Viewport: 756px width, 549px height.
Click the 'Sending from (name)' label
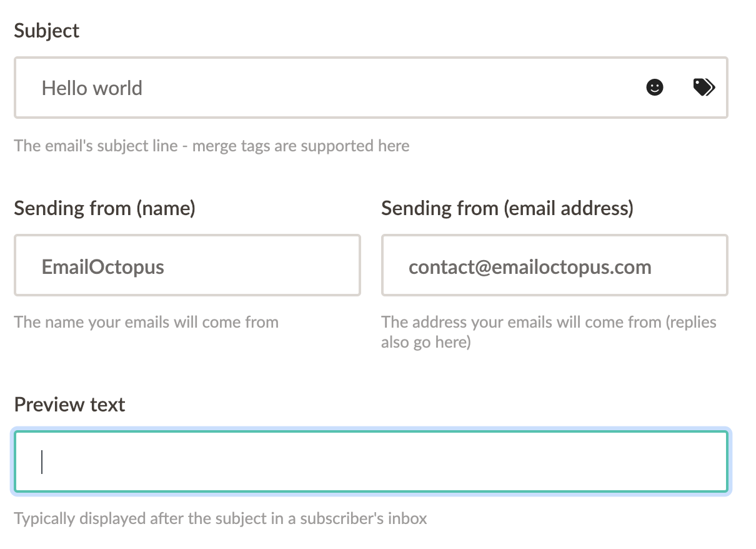[x=105, y=208]
